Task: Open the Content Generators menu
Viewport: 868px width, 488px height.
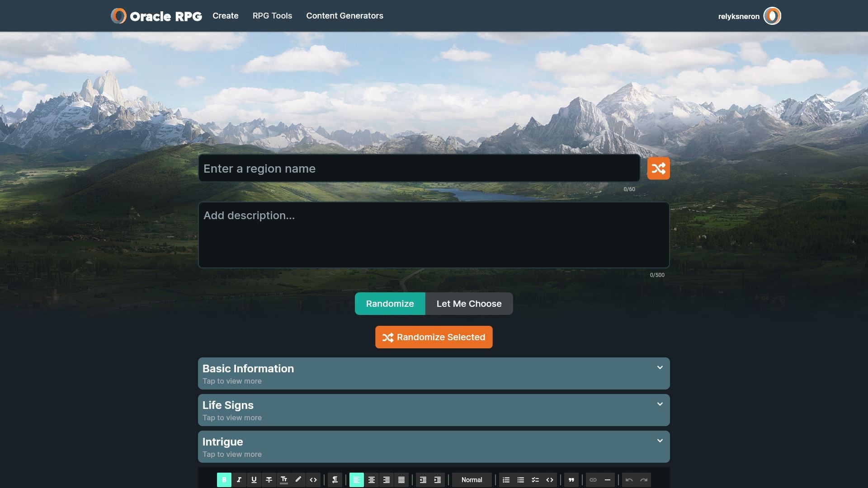Action: (x=344, y=16)
